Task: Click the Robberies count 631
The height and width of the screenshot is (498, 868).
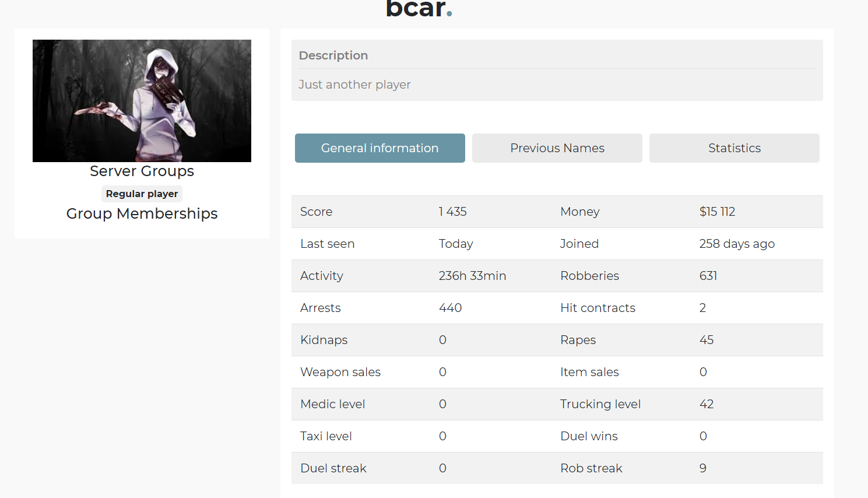Action: click(x=708, y=276)
